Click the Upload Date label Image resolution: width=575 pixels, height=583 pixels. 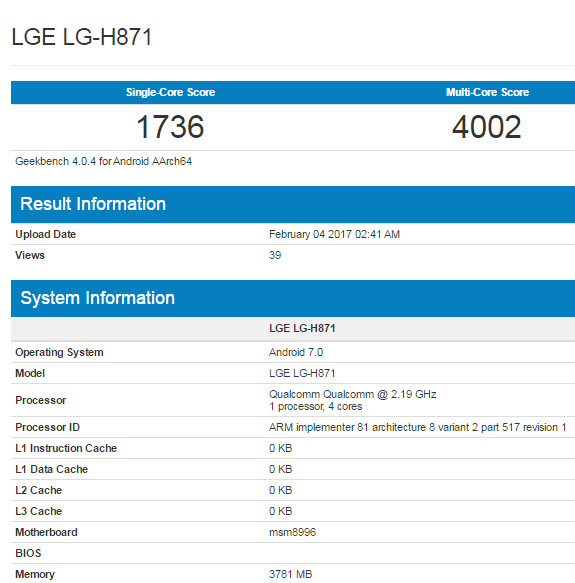click(45, 234)
